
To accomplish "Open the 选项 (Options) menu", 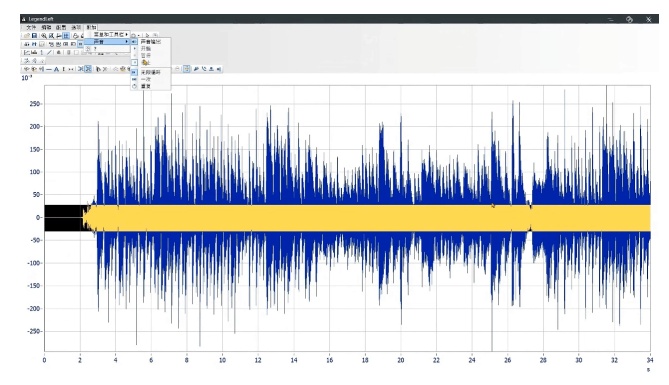I will pyautogui.click(x=76, y=27).
